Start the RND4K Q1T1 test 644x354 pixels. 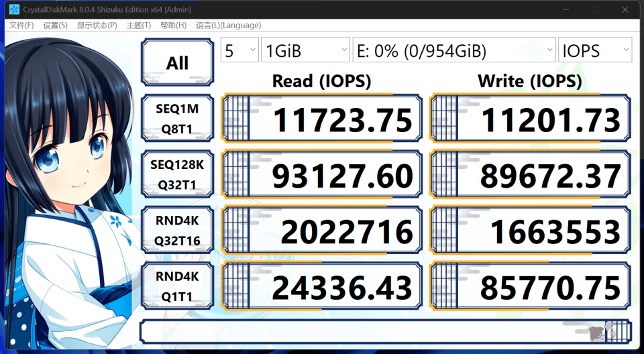point(177,286)
